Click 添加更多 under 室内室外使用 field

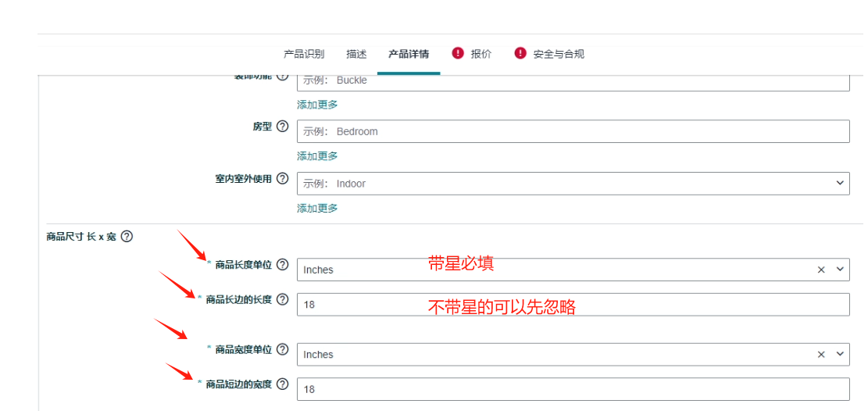[x=317, y=209]
